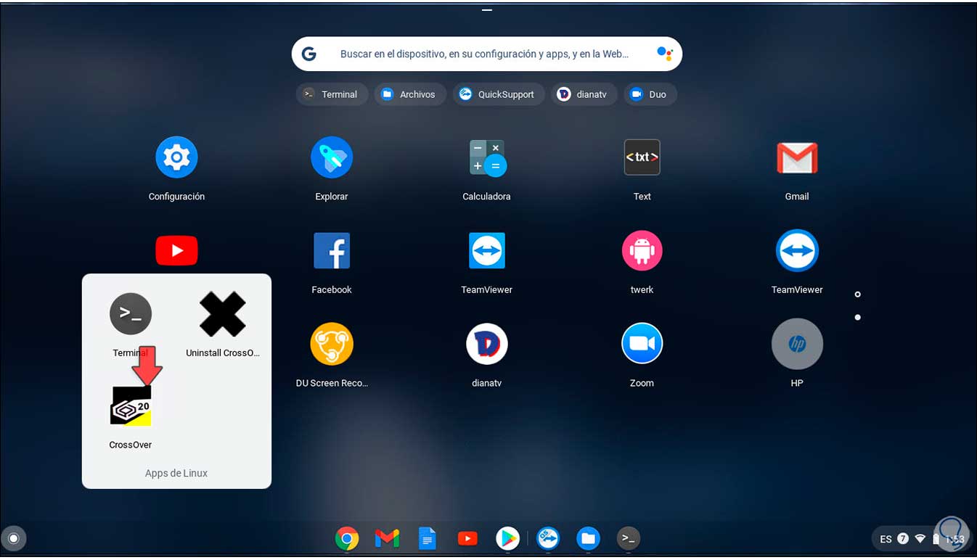Open the ES input method menu
This screenshot has width=977, height=560.
pos(886,539)
